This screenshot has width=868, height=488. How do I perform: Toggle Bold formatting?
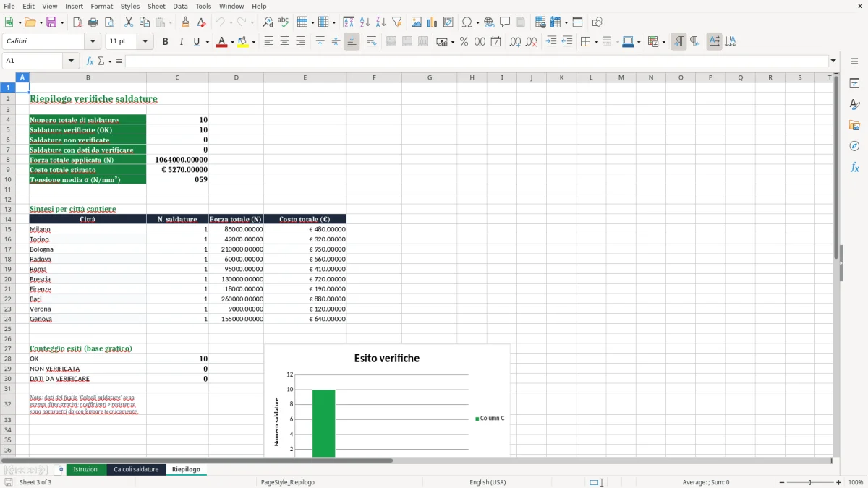tap(165, 42)
